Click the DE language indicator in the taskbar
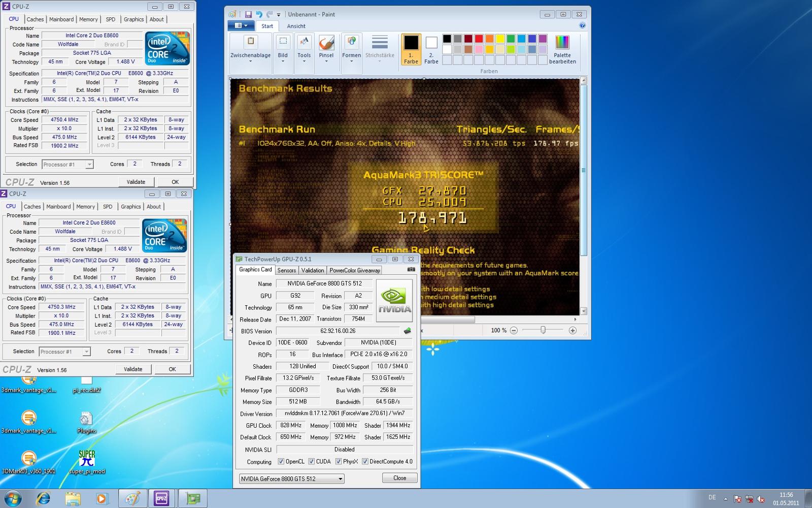This screenshot has width=812, height=508. point(712,497)
